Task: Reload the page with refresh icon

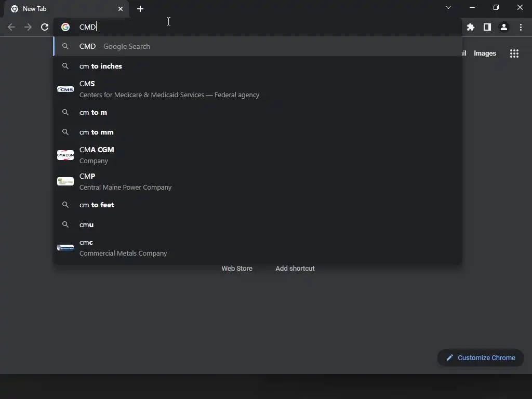Action: point(45,27)
